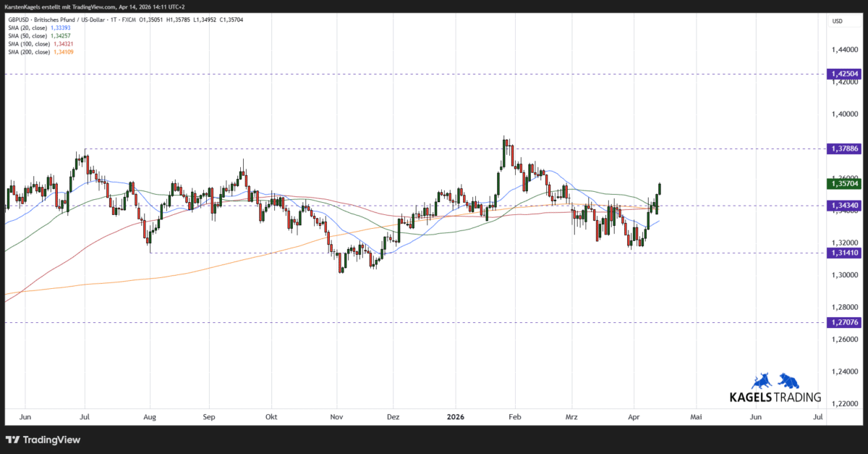Open the 1T timeframe selector in legend

[x=113, y=20]
